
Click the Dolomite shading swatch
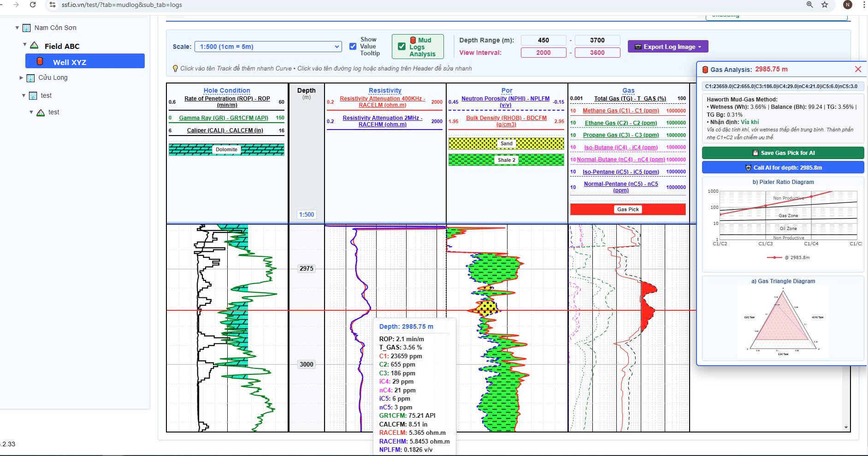[226, 149]
